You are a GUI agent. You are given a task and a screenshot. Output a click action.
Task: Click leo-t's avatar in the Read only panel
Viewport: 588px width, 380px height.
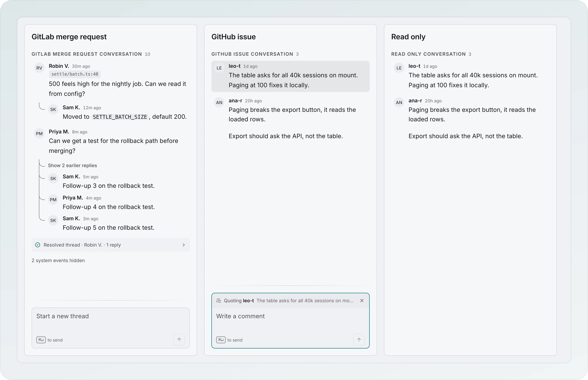pyautogui.click(x=399, y=68)
